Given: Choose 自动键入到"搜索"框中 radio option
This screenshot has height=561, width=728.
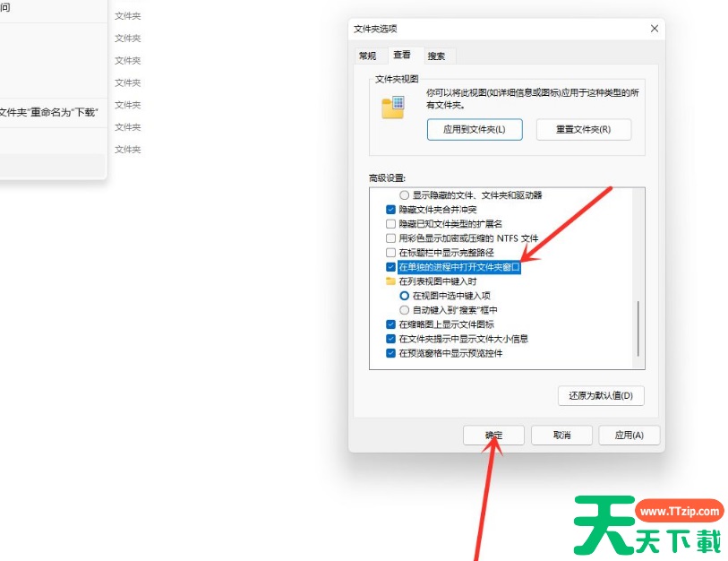Looking at the screenshot, I should coord(405,310).
